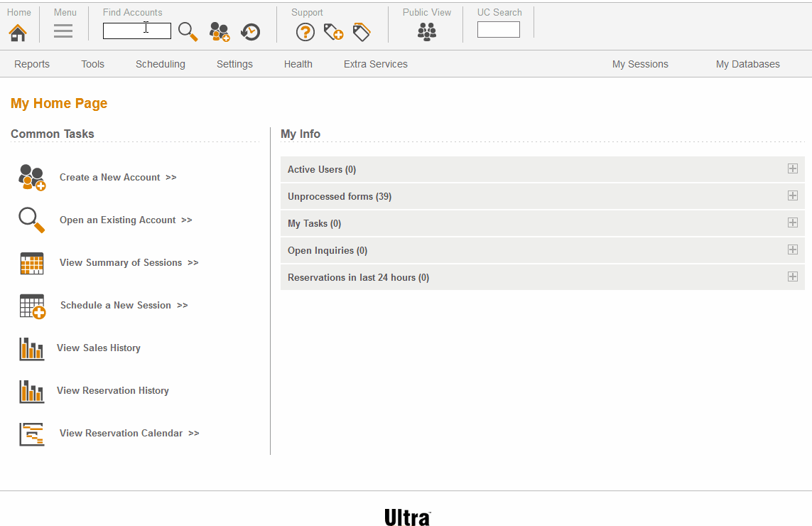812x526 pixels.
Task: Expand Reservations in last 24 hours
Action: (x=792, y=277)
